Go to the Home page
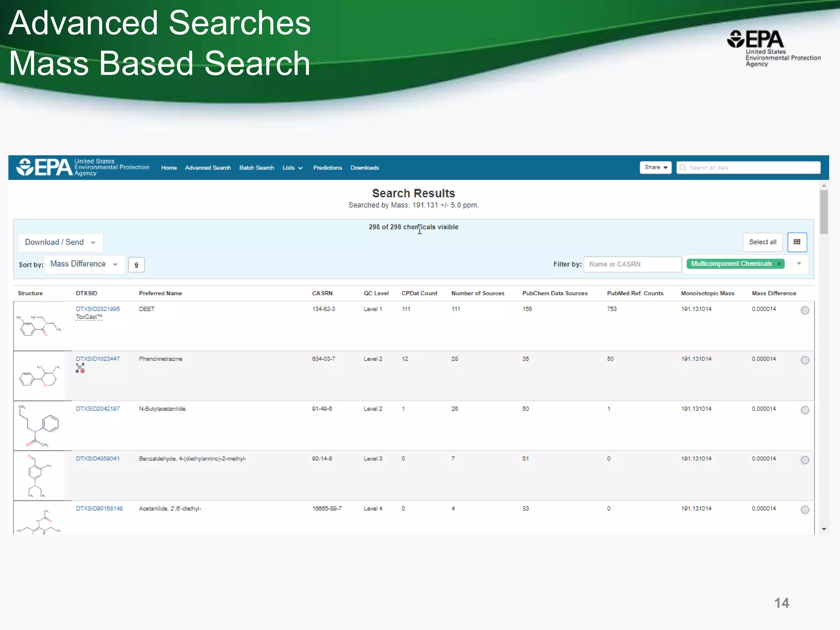The image size is (840, 630). tap(169, 168)
